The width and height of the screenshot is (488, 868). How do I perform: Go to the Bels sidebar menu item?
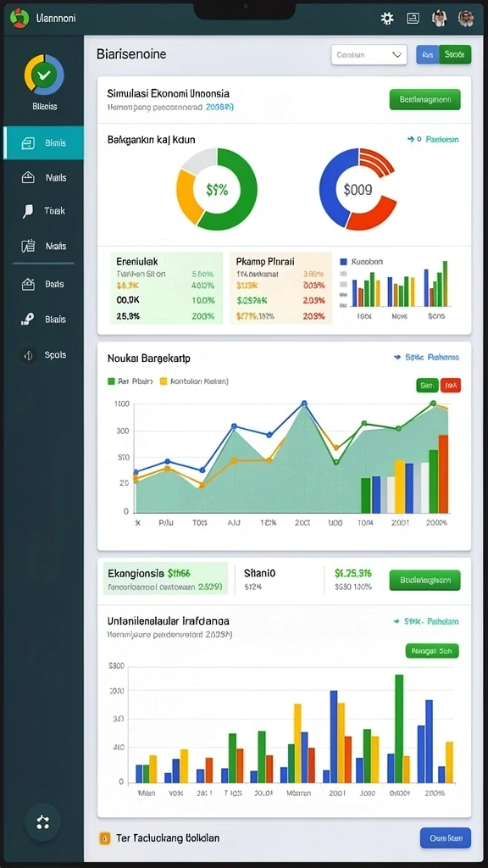tap(44, 284)
